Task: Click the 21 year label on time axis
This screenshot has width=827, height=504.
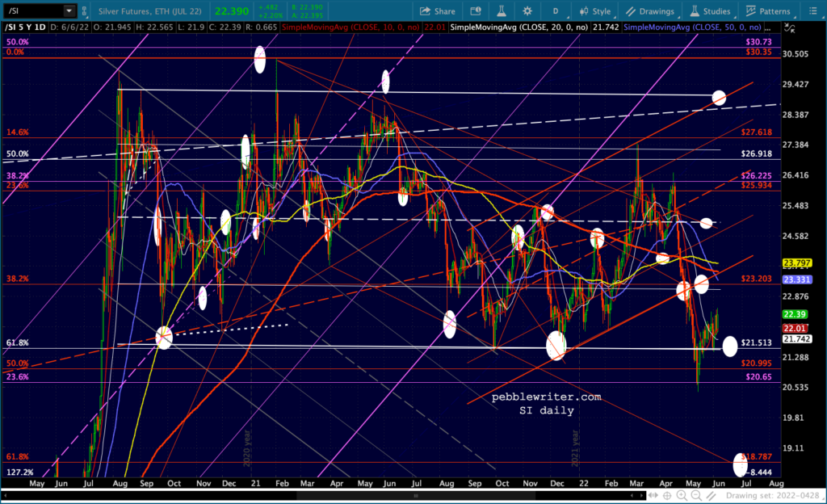Action: point(256,483)
